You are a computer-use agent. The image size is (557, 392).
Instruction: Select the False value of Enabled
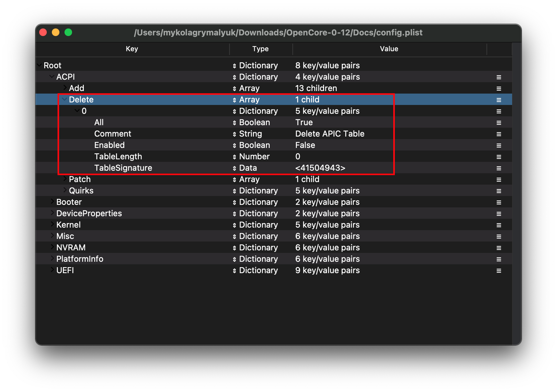(305, 145)
